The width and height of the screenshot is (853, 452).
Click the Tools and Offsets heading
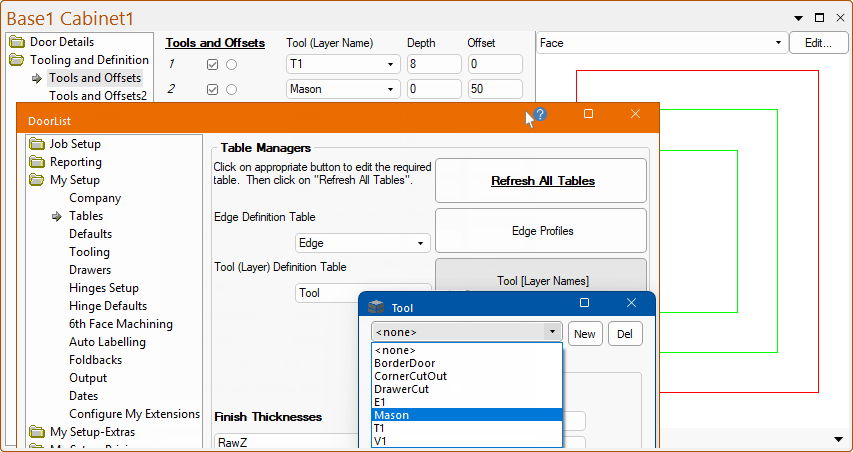215,43
